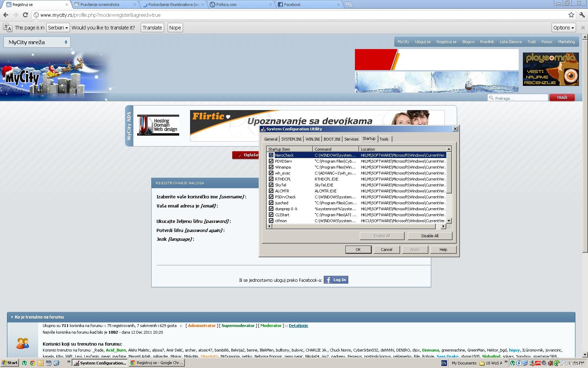The height and width of the screenshot is (368, 588).
Task: Dismiss the translate bar with the X icon
Action: pyautogui.click(x=583, y=28)
